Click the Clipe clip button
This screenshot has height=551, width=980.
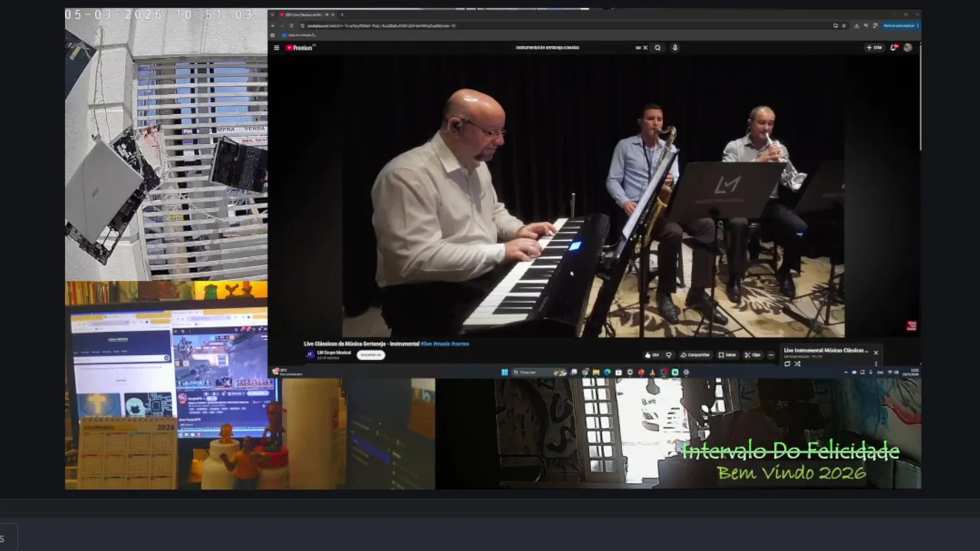[x=753, y=355]
